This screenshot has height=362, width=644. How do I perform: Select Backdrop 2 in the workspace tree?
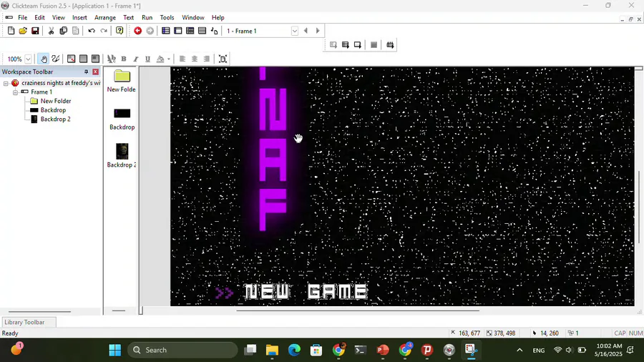[x=55, y=119]
